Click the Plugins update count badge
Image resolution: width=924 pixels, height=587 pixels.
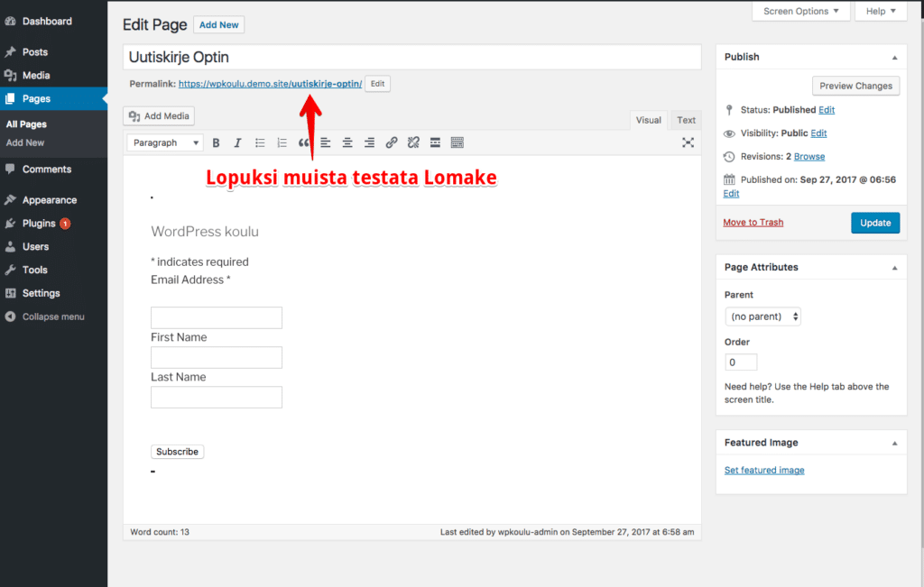coord(65,223)
